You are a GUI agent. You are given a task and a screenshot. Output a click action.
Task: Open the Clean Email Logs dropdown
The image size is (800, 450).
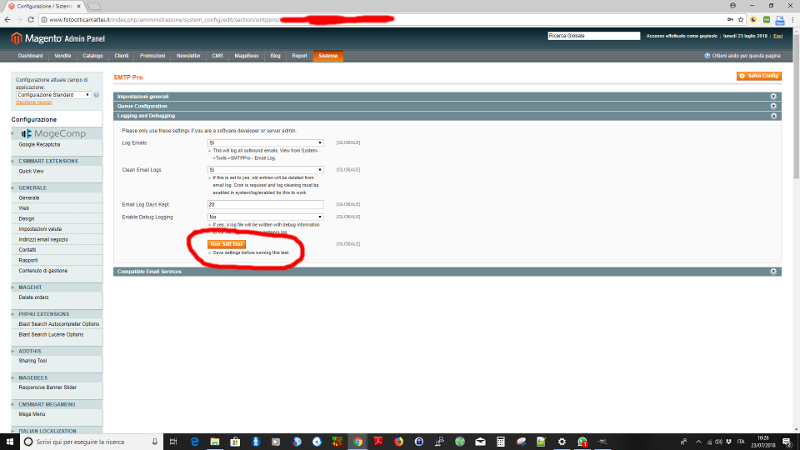point(265,170)
